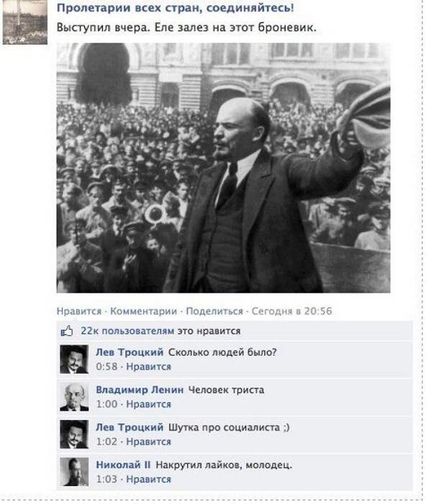Like the 'Накрутил лайков, молодец' comment

(149, 480)
